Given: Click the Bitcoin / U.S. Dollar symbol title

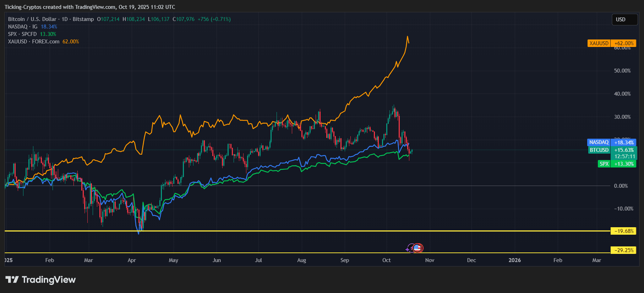Looking at the screenshot, I should pyautogui.click(x=32, y=19).
